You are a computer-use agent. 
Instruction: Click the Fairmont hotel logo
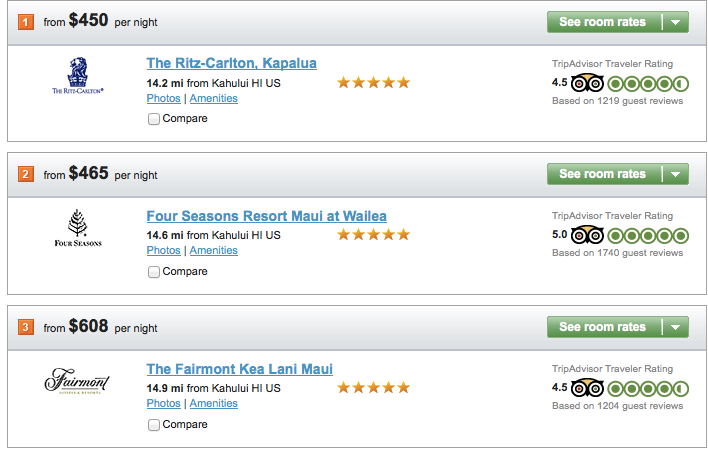[77, 382]
